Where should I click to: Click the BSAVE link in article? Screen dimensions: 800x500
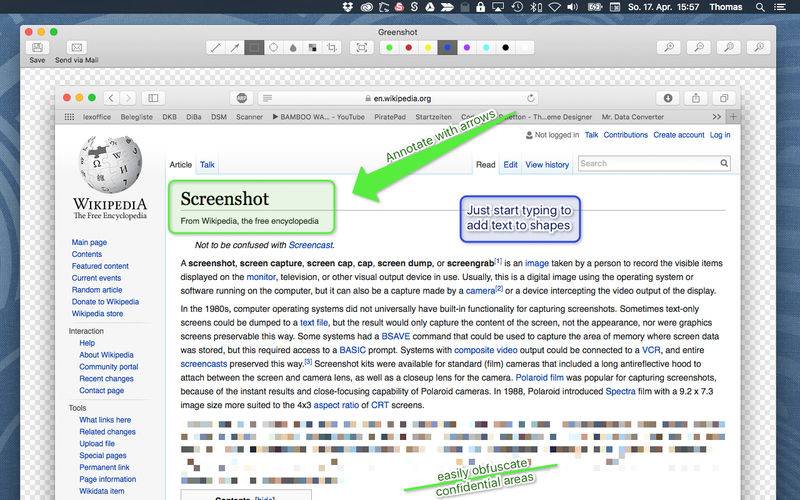(395, 336)
